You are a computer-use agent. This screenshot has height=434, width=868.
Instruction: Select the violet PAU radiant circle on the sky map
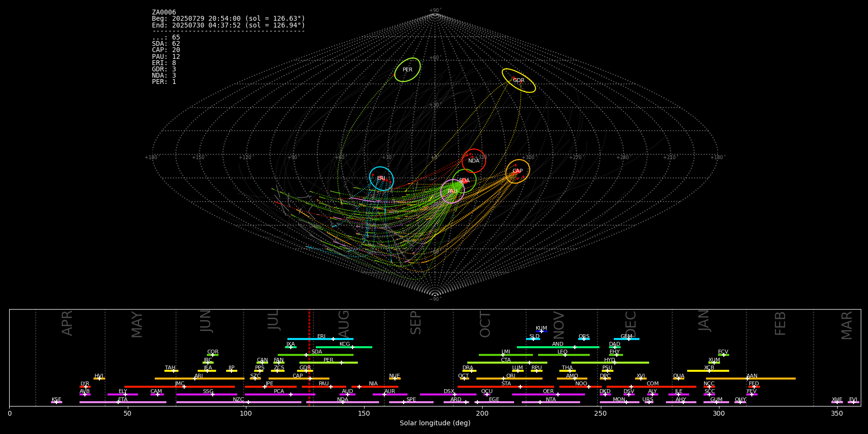pos(452,191)
